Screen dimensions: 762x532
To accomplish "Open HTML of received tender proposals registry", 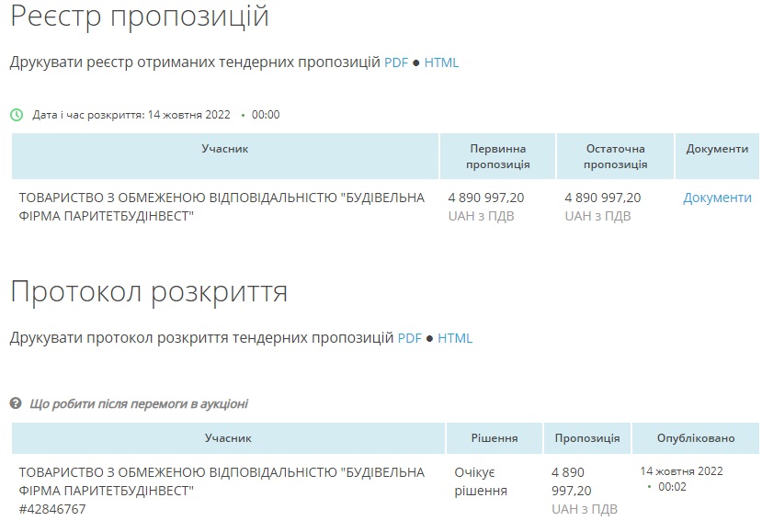I will coord(441,62).
